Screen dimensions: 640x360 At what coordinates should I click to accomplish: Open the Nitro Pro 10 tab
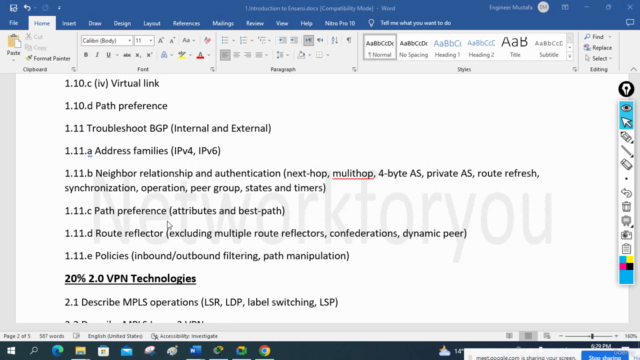[x=340, y=23]
